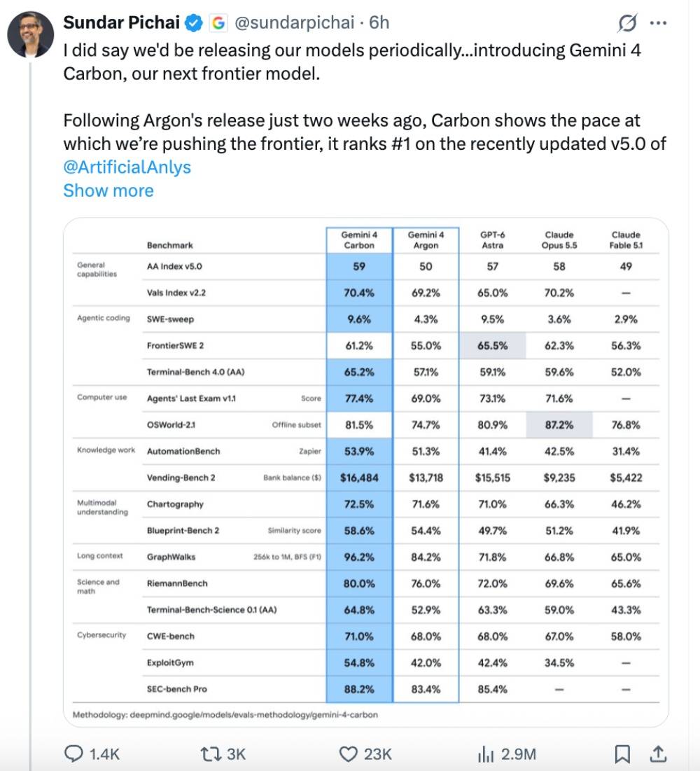Open the Grok explain post icon
700x771 pixels.
point(628,22)
